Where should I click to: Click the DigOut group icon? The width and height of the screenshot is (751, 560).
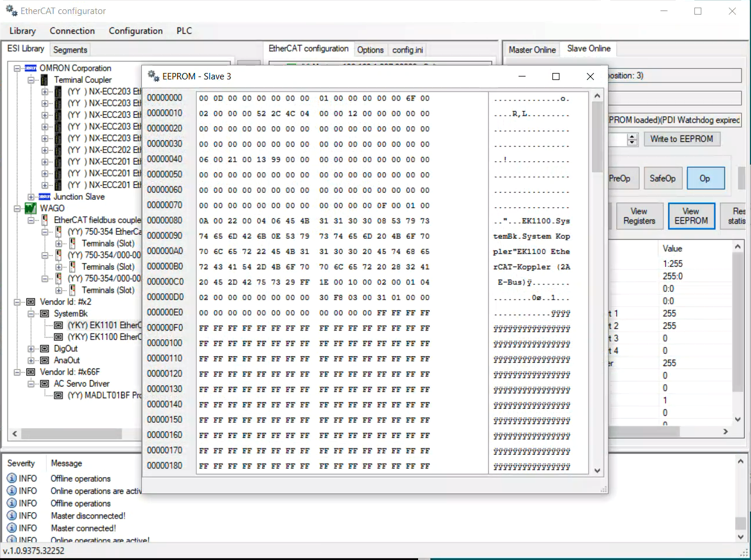click(44, 349)
